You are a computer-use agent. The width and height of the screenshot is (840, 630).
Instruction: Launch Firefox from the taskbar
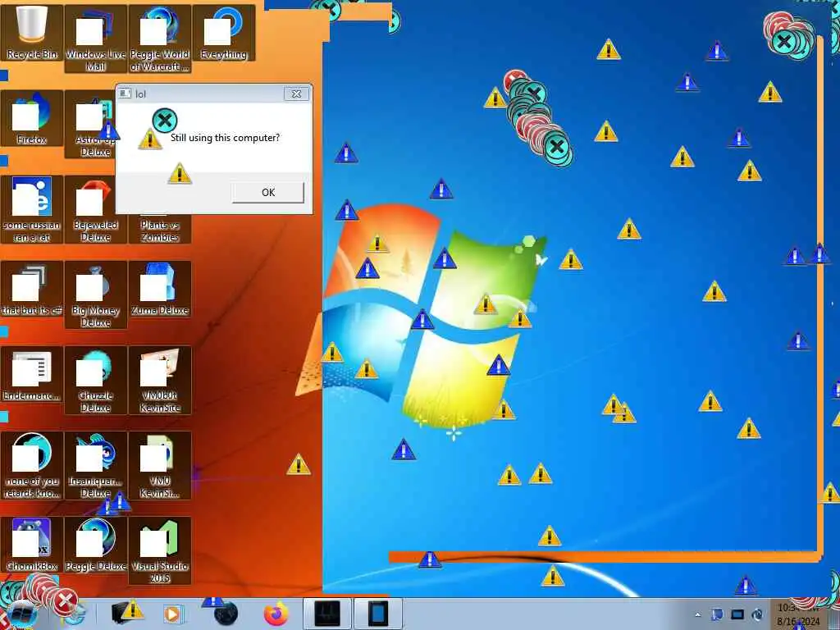click(x=276, y=614)
